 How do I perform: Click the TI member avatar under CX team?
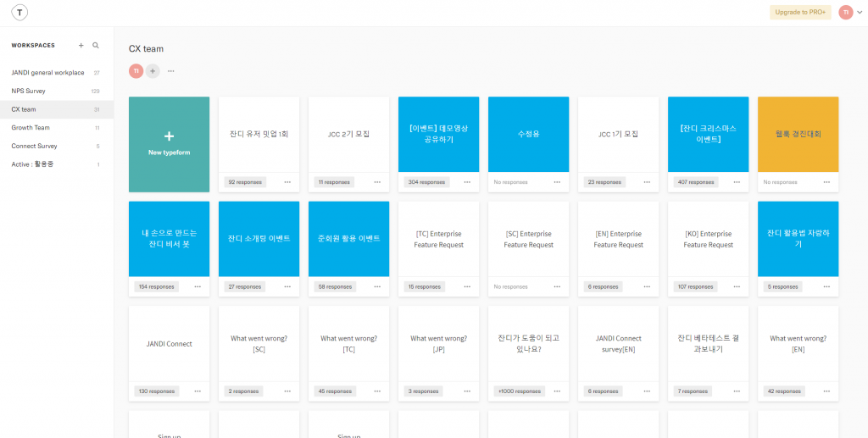136,71
